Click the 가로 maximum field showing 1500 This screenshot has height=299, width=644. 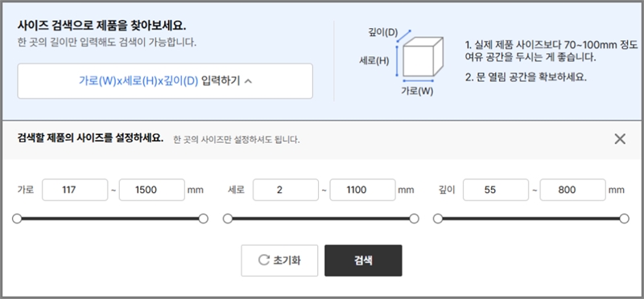coord(152,190)
